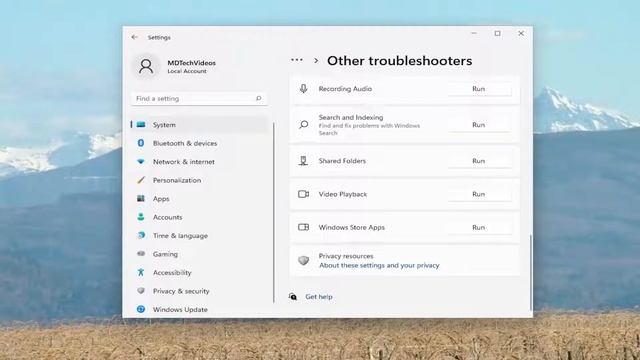This screenshot has height=360, width=640.
Task: Open the Get help link
Action: click(319, 297)
